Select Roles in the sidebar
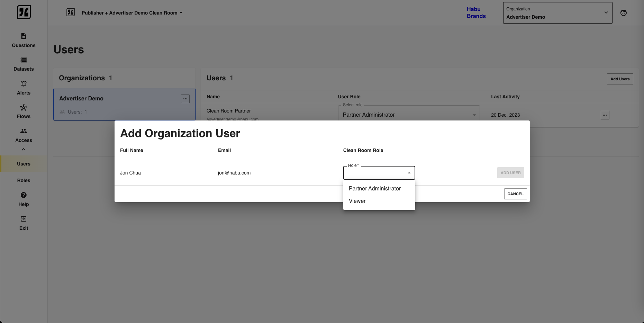This screenshot has height=323, width=644. point(24,180)
